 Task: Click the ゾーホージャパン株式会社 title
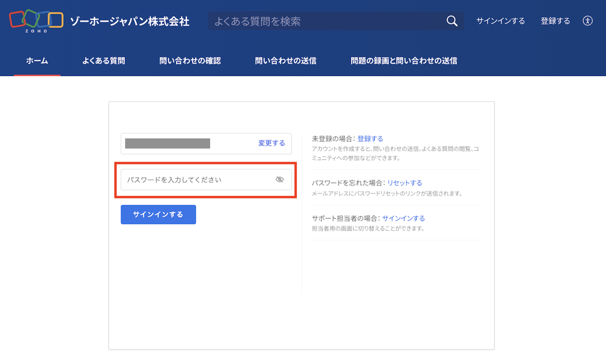(130, 21)
